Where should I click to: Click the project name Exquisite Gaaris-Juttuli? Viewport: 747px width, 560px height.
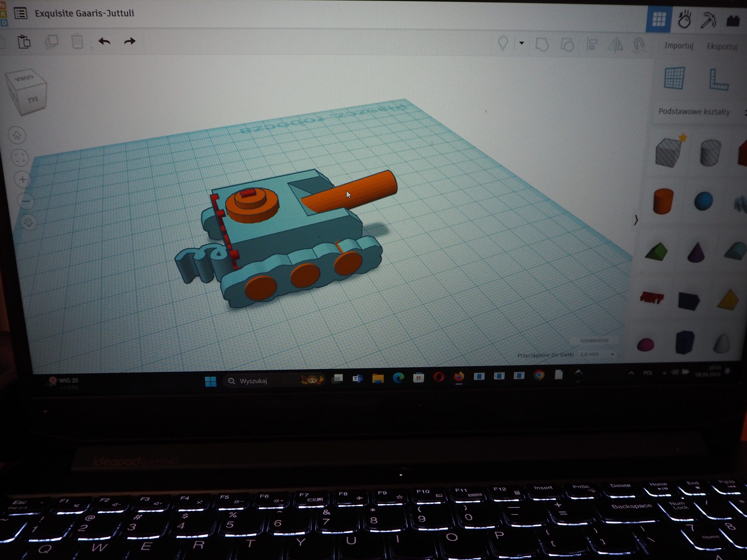point(84,13)
